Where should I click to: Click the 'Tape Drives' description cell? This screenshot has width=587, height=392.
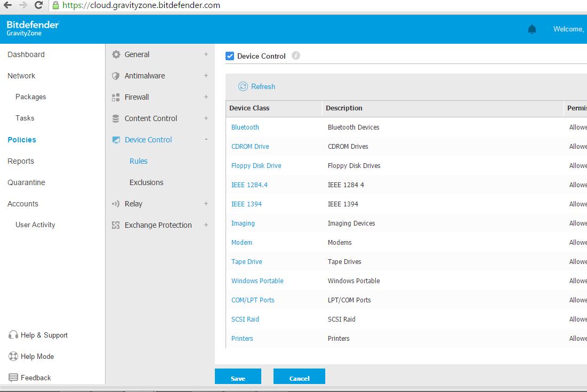(344, 262)
